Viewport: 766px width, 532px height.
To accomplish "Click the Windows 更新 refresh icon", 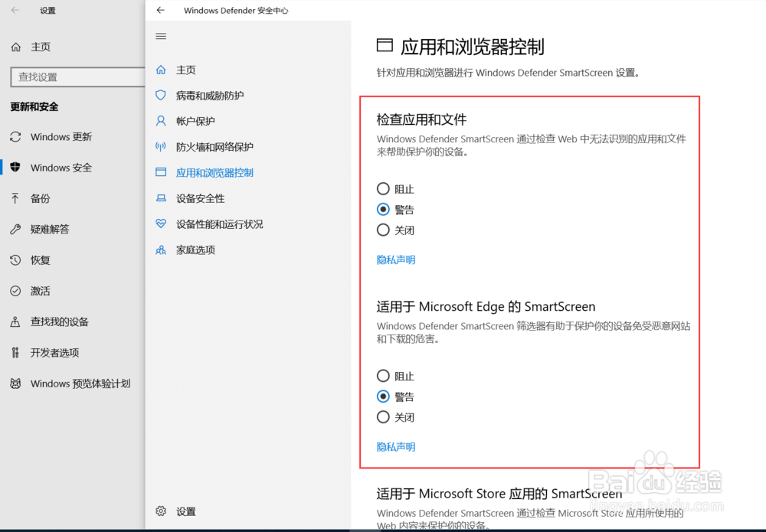I will tap(15, 137).
